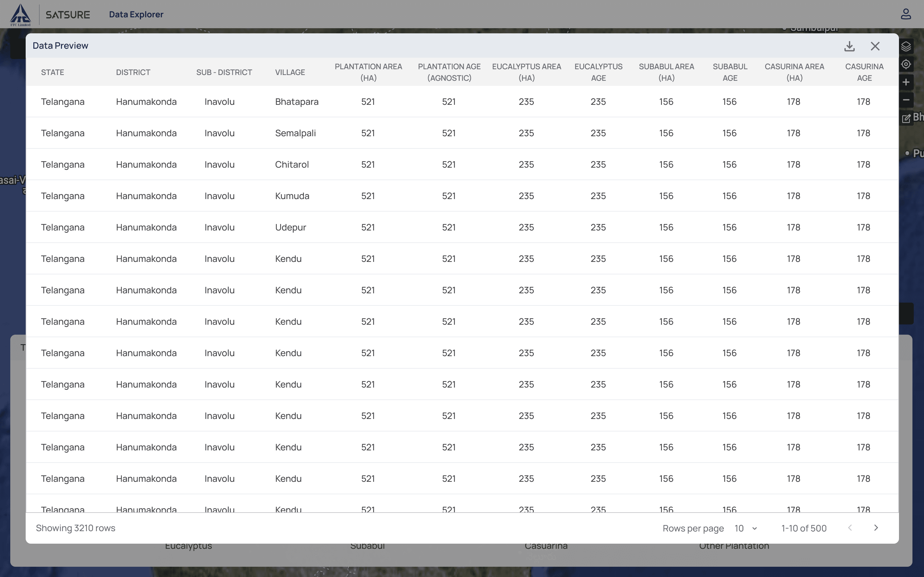Go to next page arrow

click(x=876, y=528)
